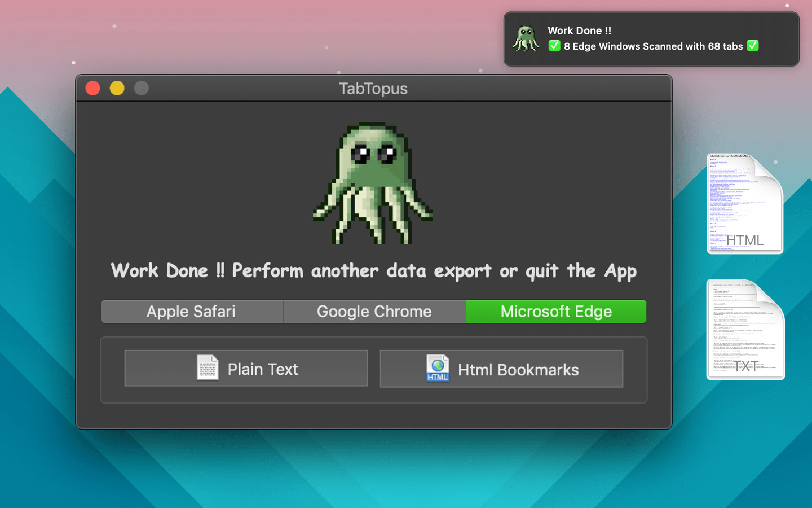Export tabs as Plain Text
The height and width of the screenshot is (508, 812).
(x=246, y=369)
